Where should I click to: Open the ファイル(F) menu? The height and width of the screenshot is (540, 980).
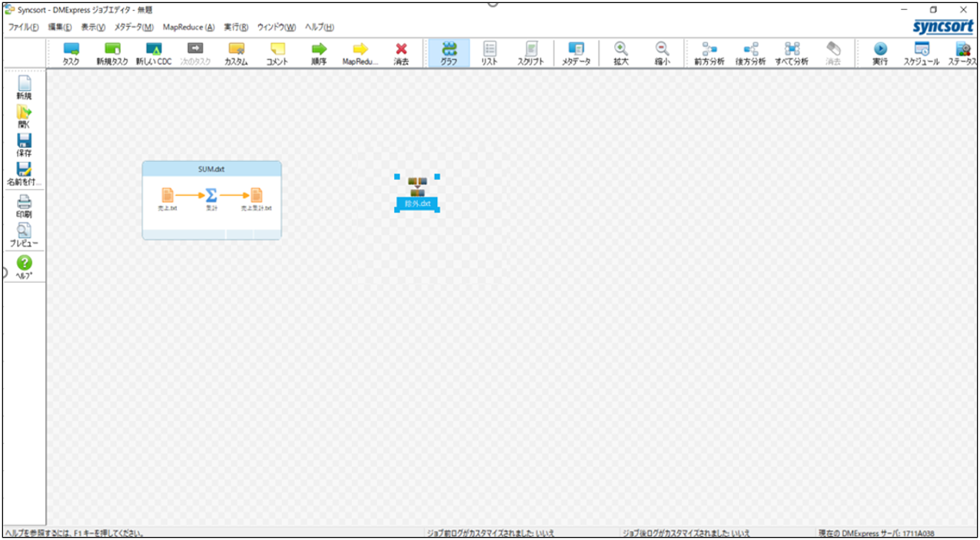tap(23, 27)
